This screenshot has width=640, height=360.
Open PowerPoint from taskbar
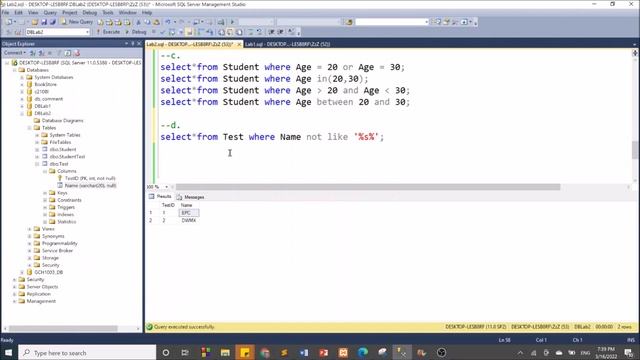click(x=323, y=353)
